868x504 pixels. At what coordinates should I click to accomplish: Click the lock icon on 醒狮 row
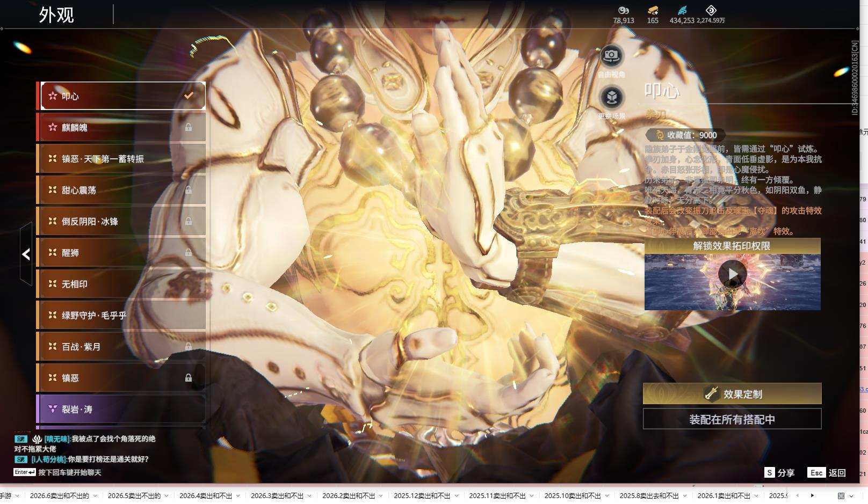pos(189,252)
